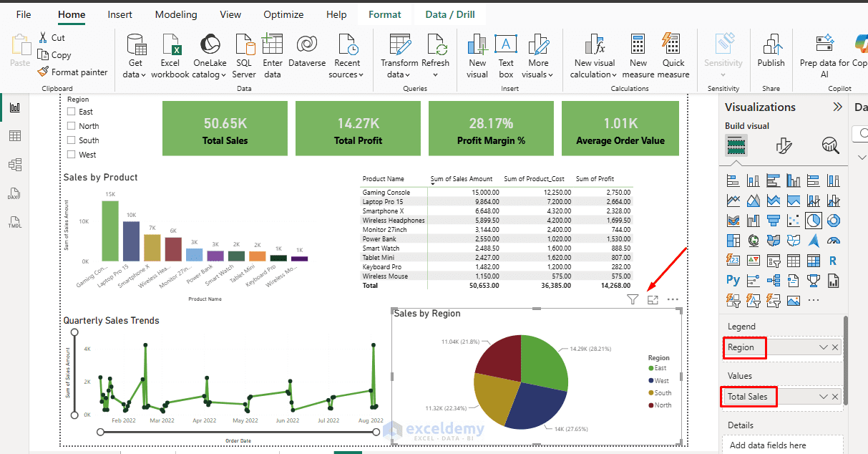Select the Python visual icon
Image resolution: width=868 pixels, height=454 pixels.
coord(733,281)
